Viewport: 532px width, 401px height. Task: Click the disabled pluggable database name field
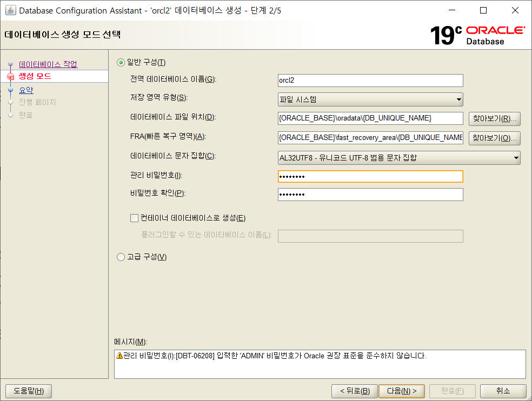[x=370, y=236]
